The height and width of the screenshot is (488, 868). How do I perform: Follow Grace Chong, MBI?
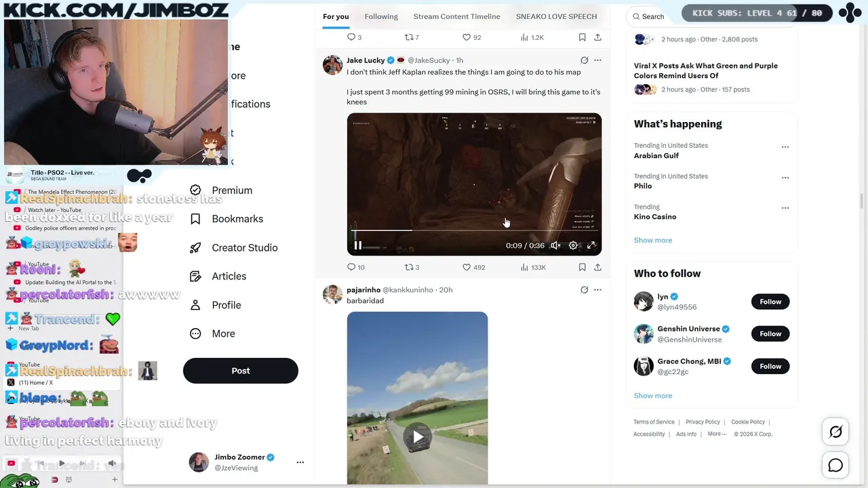tap(770, 366)
